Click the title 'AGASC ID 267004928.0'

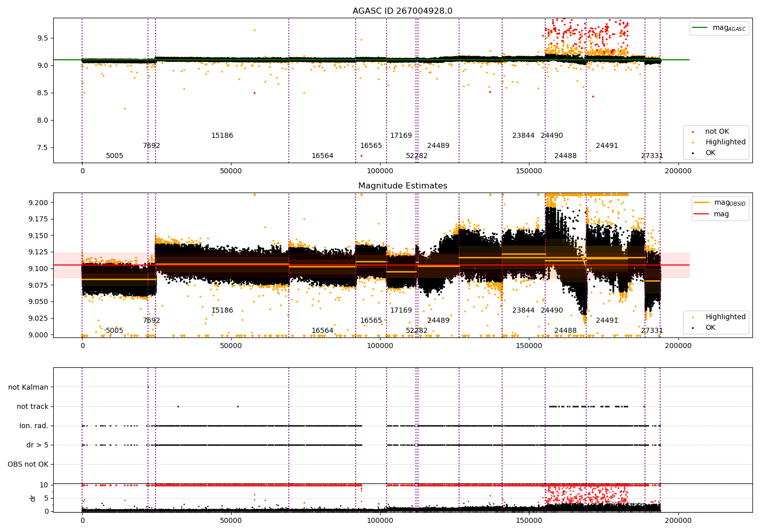click(402, 11)
